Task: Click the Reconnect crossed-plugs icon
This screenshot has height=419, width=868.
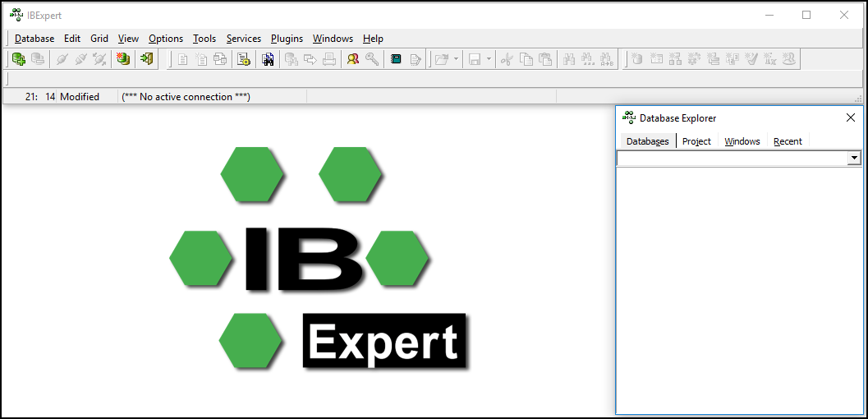Action: (99, 58)
